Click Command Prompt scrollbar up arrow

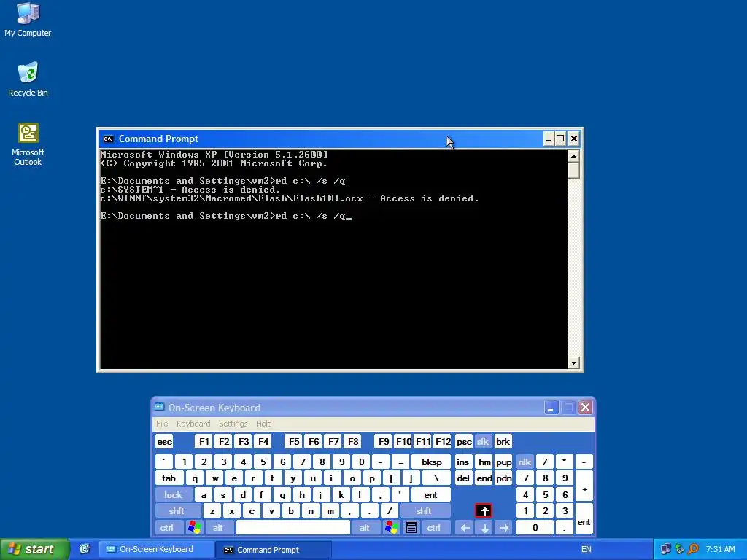coord(573,156)
